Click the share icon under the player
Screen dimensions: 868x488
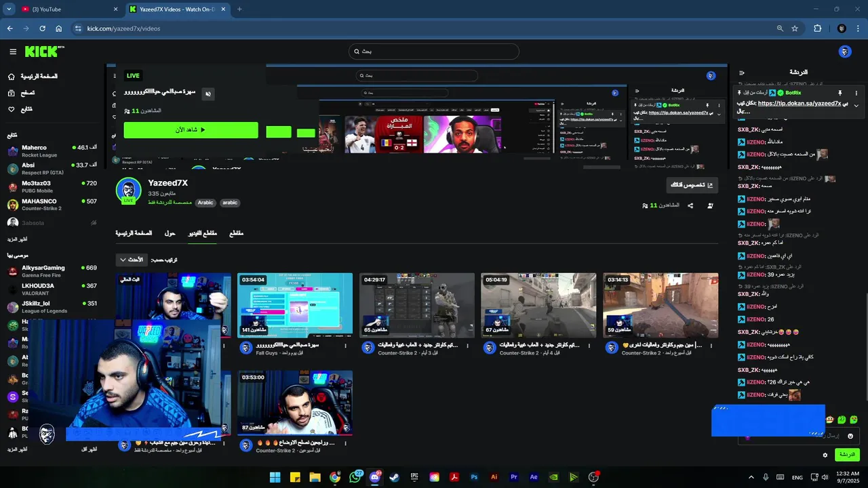[690, 205]
